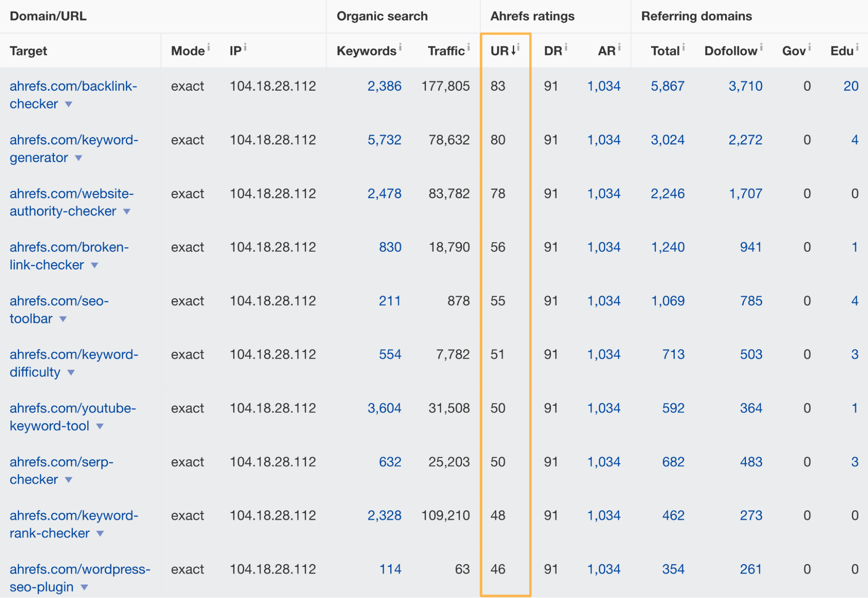This screenshot has height=598, width=868.
Task: Sort table by Traffic column header
Action: [x=446, y=51]
